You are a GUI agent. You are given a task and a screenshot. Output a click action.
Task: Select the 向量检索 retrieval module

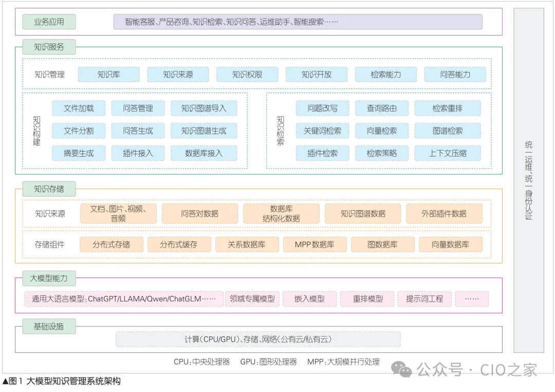381,130
